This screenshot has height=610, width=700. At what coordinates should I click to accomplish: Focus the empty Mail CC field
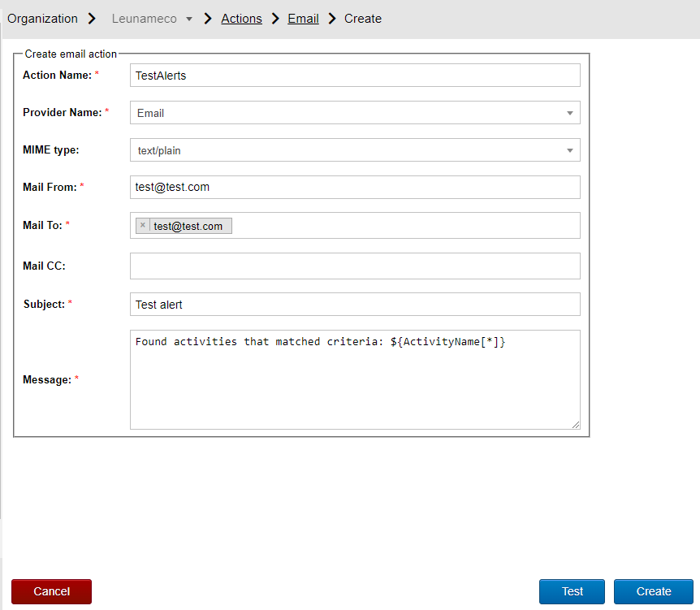pos(355,266)
